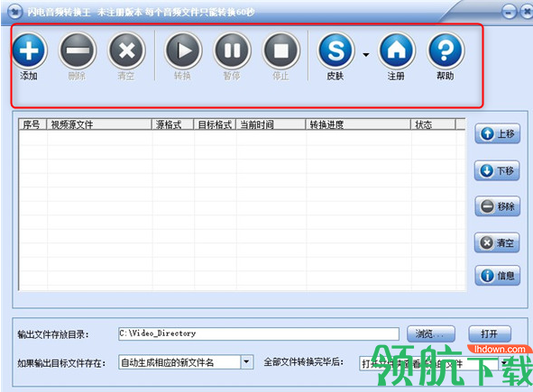Open the 自动生成相应的新文件名 dropdown
The height and width of the screenshot is (392, 533).
(247, 362)
